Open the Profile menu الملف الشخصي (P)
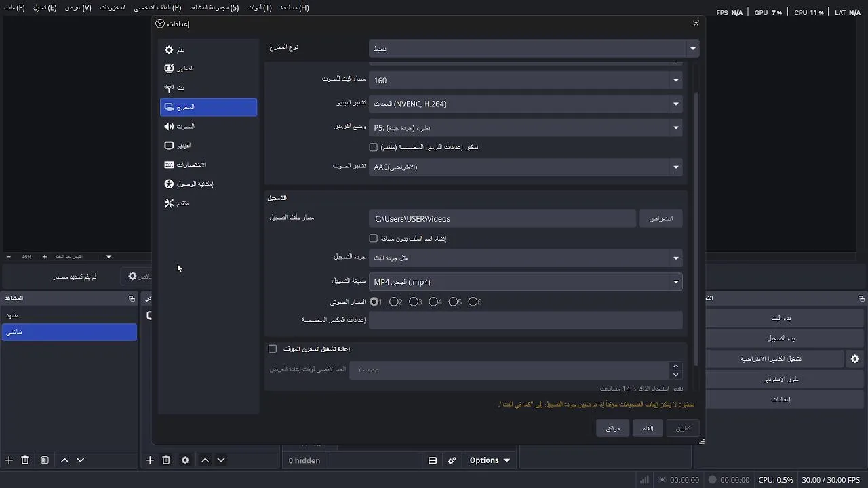The image size is (868, 488). (157, 7)
